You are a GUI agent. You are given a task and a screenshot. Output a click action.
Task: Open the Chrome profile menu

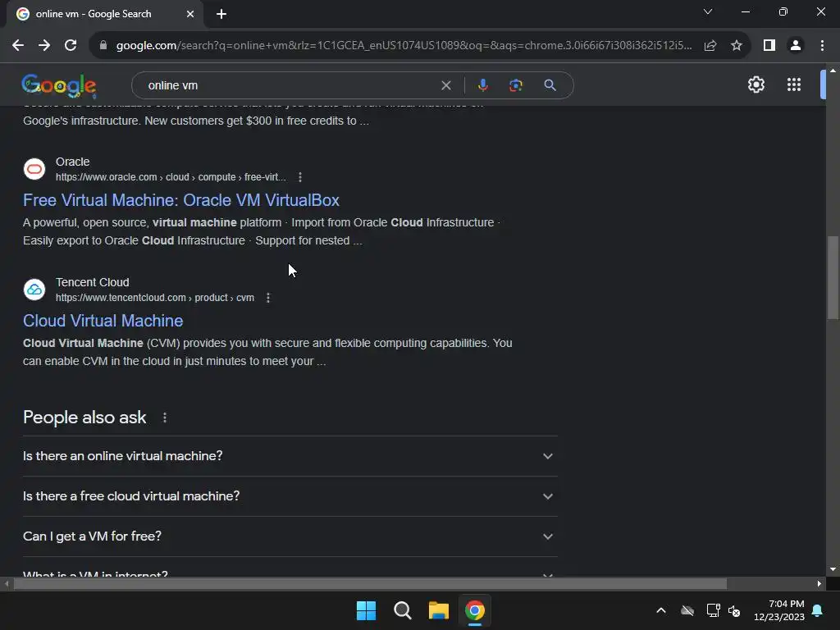click(796, 46)
